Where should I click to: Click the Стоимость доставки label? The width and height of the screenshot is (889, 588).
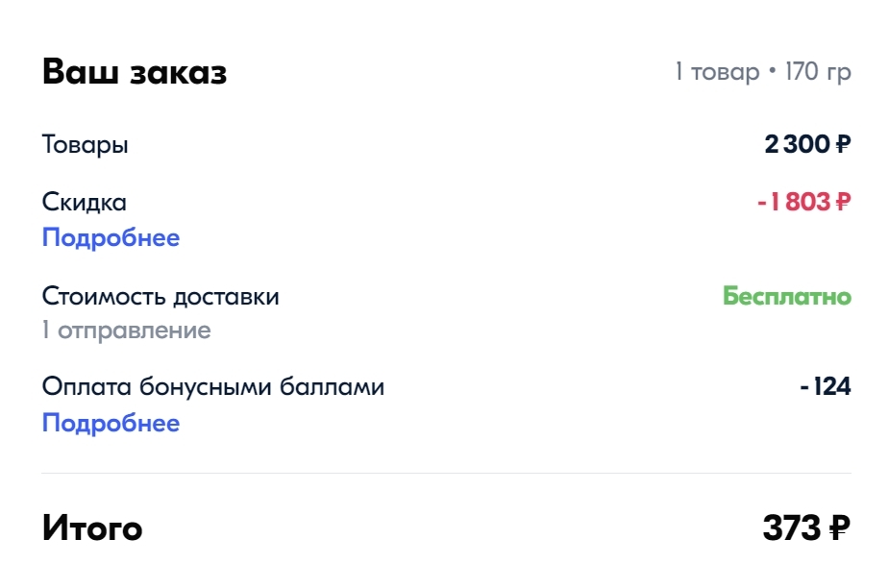161,296
